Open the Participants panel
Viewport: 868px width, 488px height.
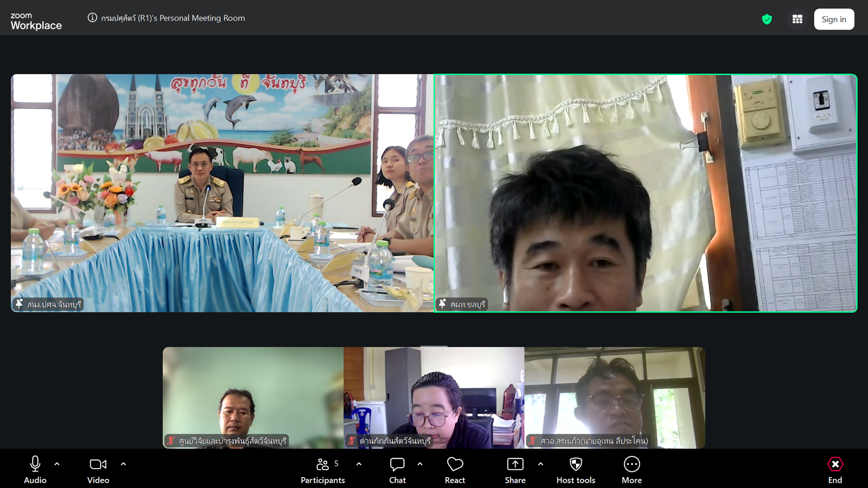(x=322, y=470)
